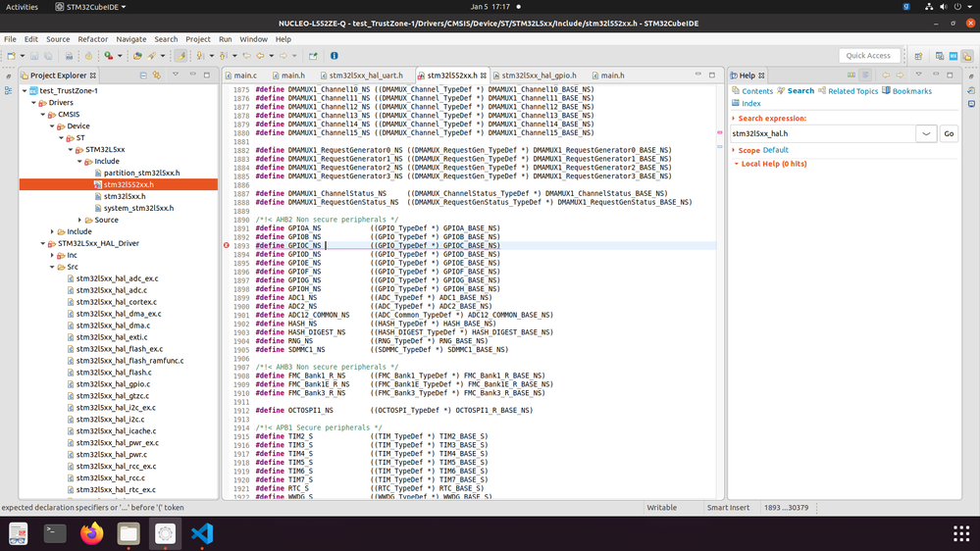The width and height of the screenshot is (980, 551).
Task: Open the Related Topics help link
Action: (x=852, y=91)
